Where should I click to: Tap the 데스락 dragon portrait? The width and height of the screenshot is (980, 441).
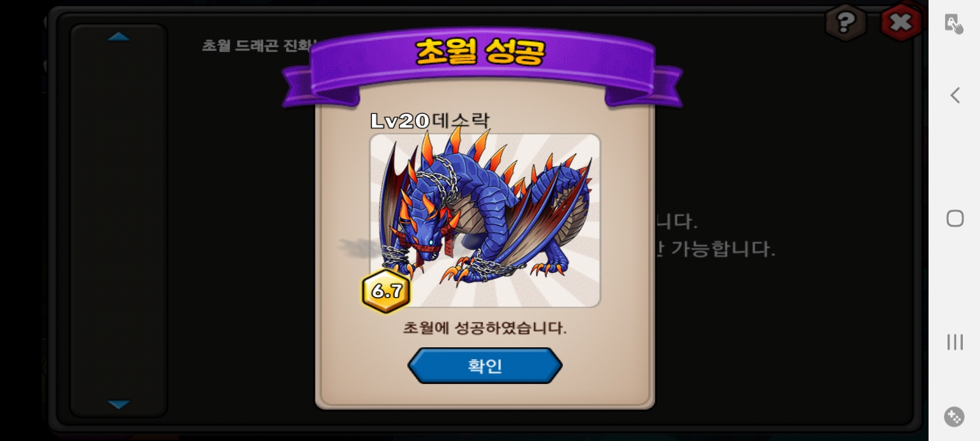[x=485, y=220]
